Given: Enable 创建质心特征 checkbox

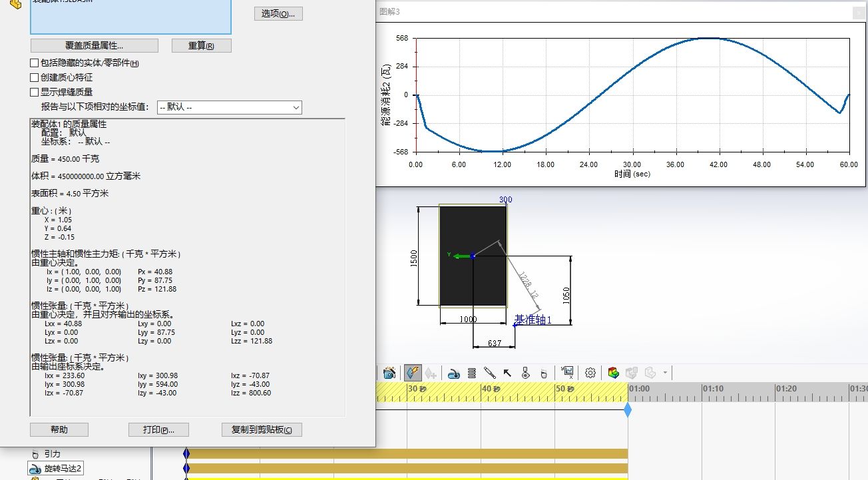Looking at the screenshot, I should click(x=35, y=78).
